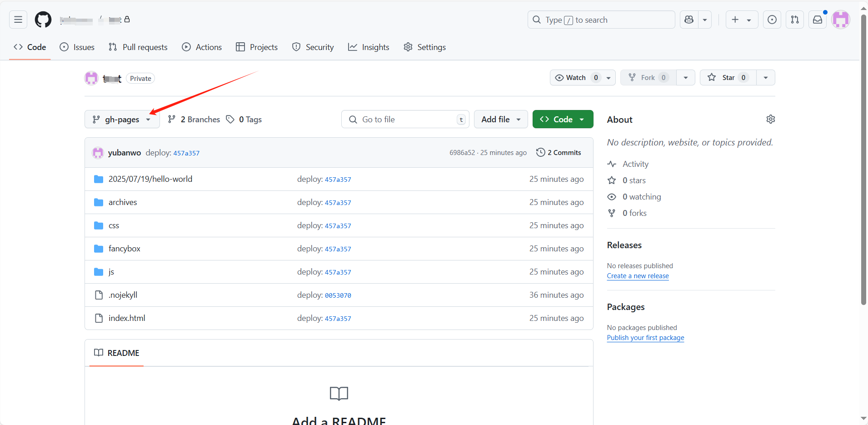Expand the gh-pages branch selector
Viewport: 868px width, 425px height.
122,120
